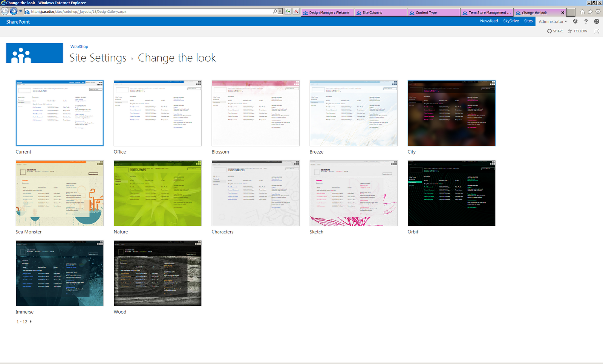The width and height of the screenshot is (603, 364).
Task: Open the Administrator account dropdown
Action: coord(552,21)
